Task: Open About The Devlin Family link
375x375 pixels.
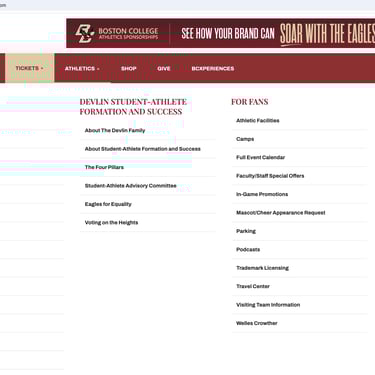Action: [x=115, y=130]
